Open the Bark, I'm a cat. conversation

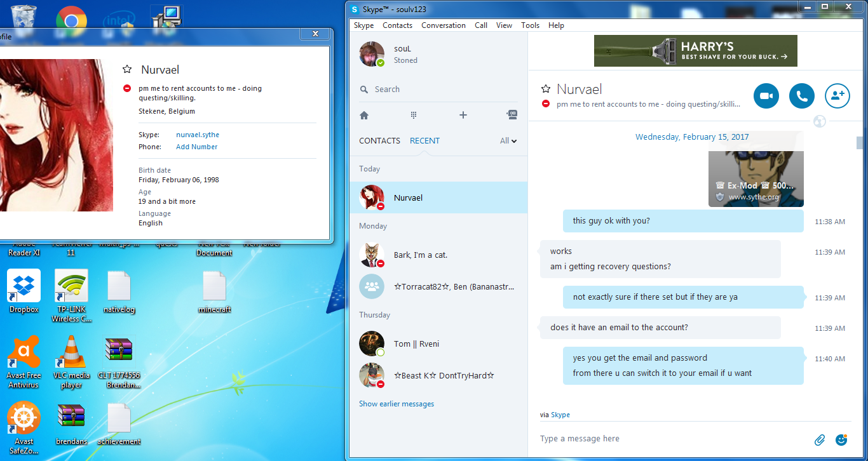click(438, 255)
